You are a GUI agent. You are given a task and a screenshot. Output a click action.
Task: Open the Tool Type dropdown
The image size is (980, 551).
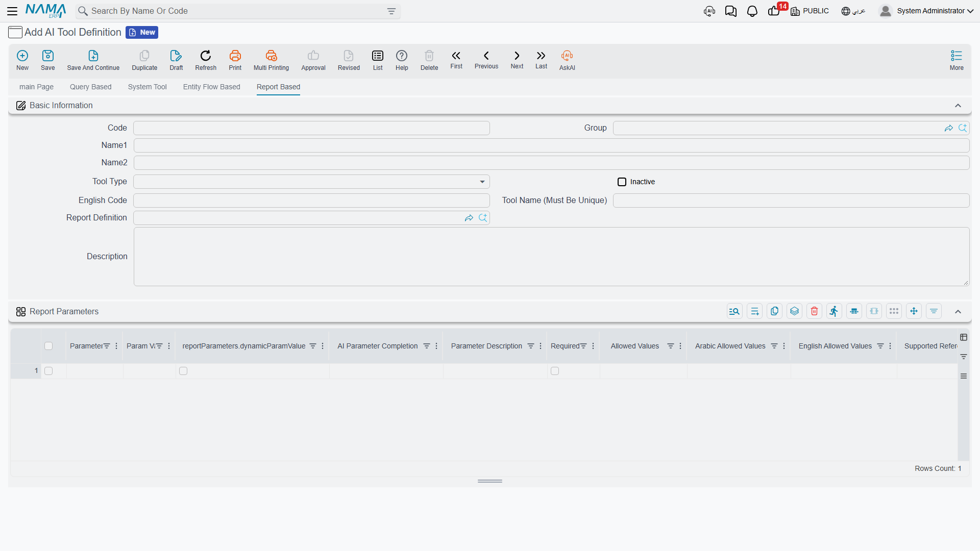(x=311, y=182)
